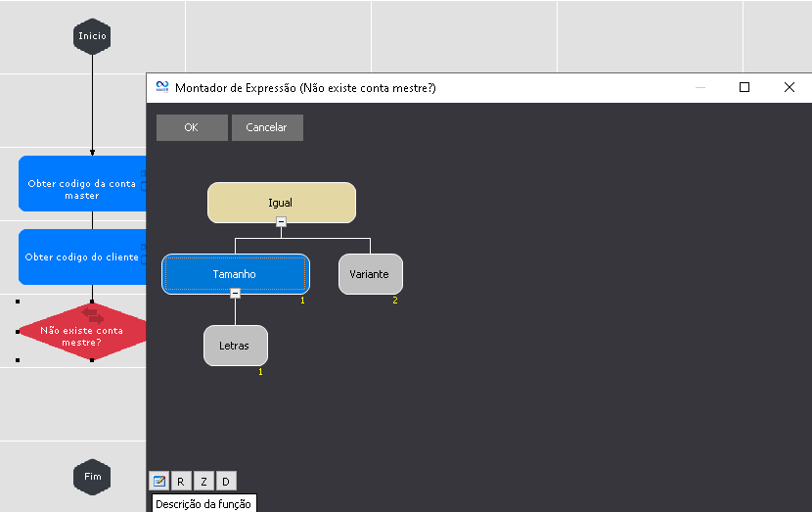Click the Montador de Expressão window icon
This screenshot has height=512, width=812.
click(x=162, y=87)
